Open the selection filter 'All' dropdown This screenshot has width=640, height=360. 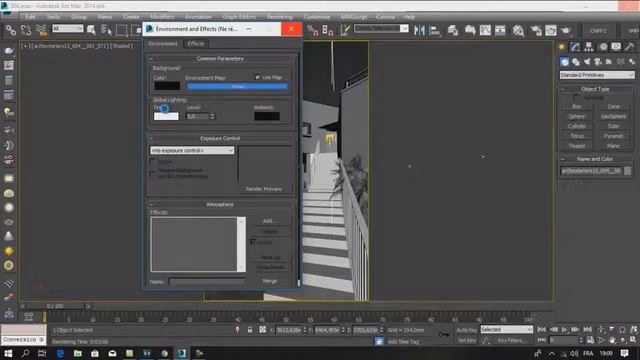(67, 28)
